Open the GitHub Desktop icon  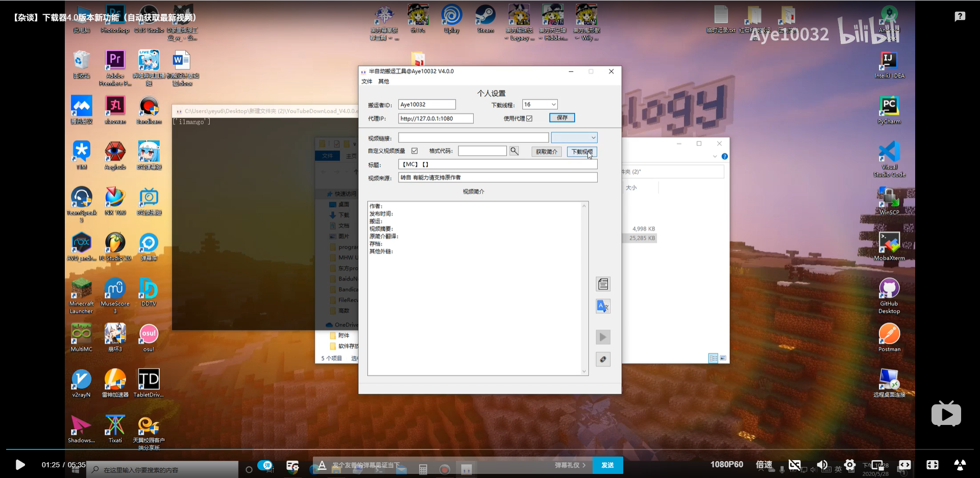[889, 296]
